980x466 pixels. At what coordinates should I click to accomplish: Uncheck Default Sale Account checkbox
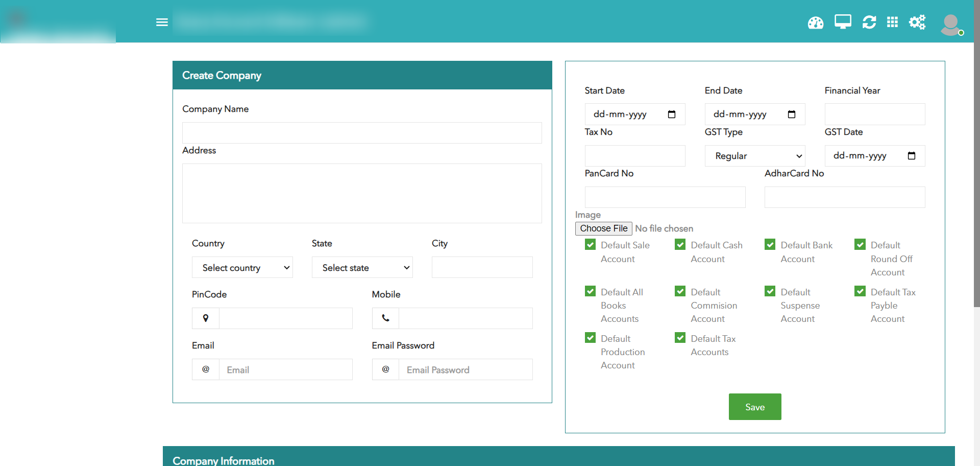click(x=590, y=245)
